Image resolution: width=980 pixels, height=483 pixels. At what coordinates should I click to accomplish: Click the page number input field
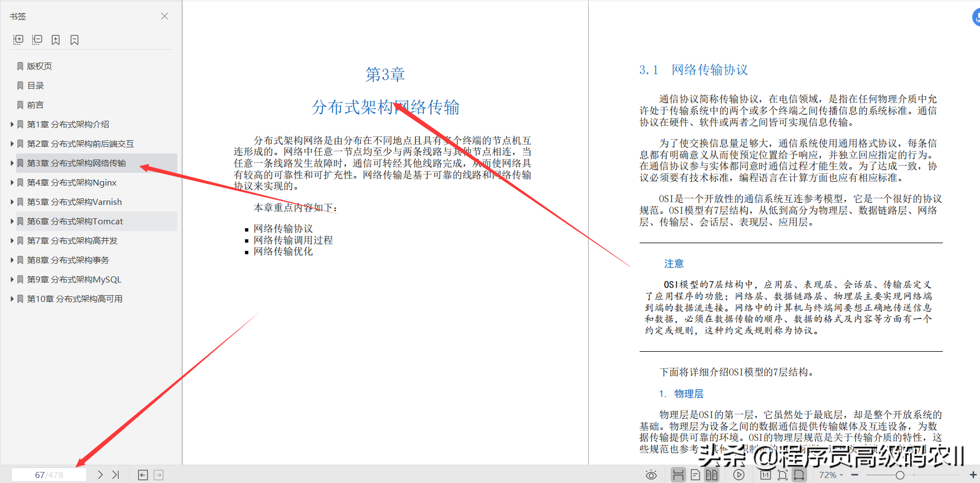pyautogui.click(x=49, y=475)
